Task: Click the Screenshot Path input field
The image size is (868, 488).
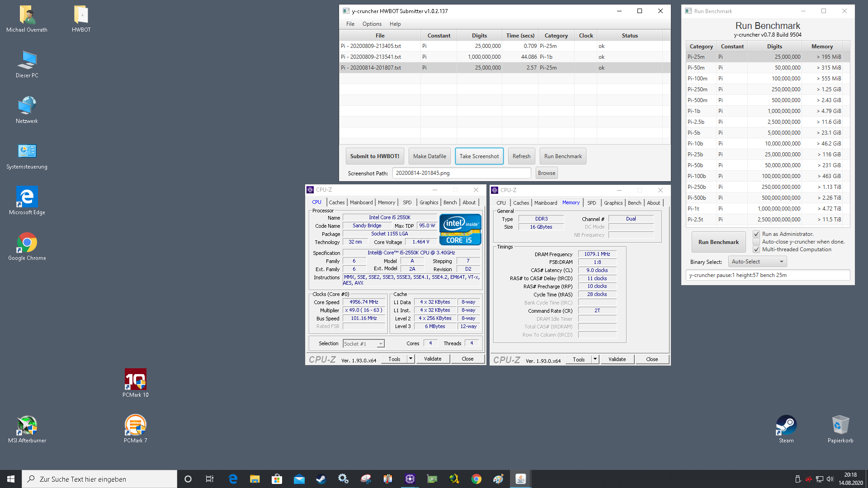Action: (x=462, y=173)
